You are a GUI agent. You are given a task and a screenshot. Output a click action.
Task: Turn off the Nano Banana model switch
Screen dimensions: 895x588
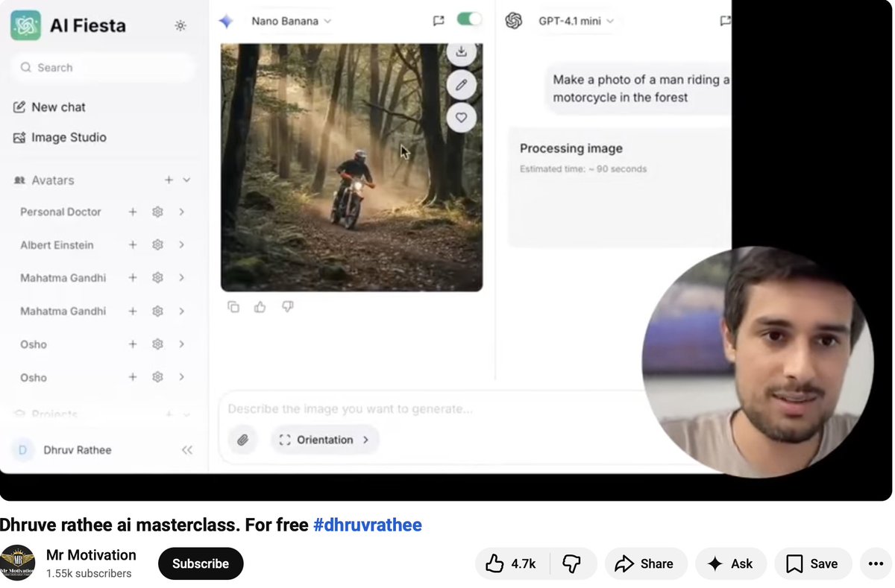(470, 20)
